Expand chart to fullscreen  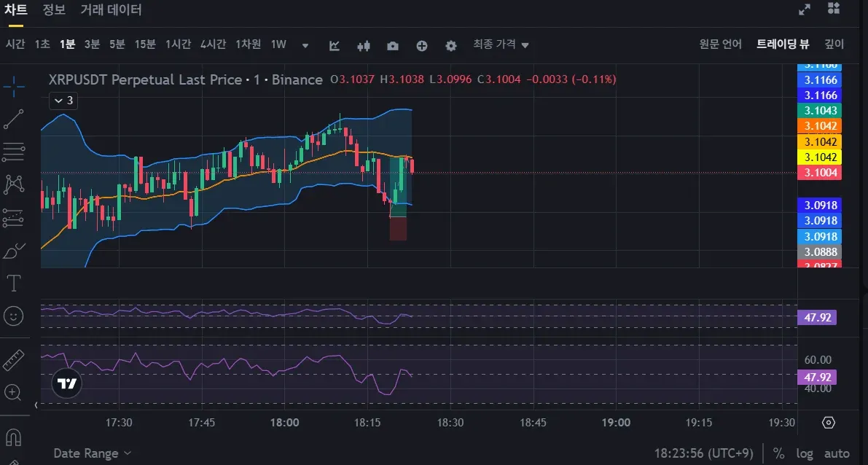pyautogui.click(x=805, y=9)
